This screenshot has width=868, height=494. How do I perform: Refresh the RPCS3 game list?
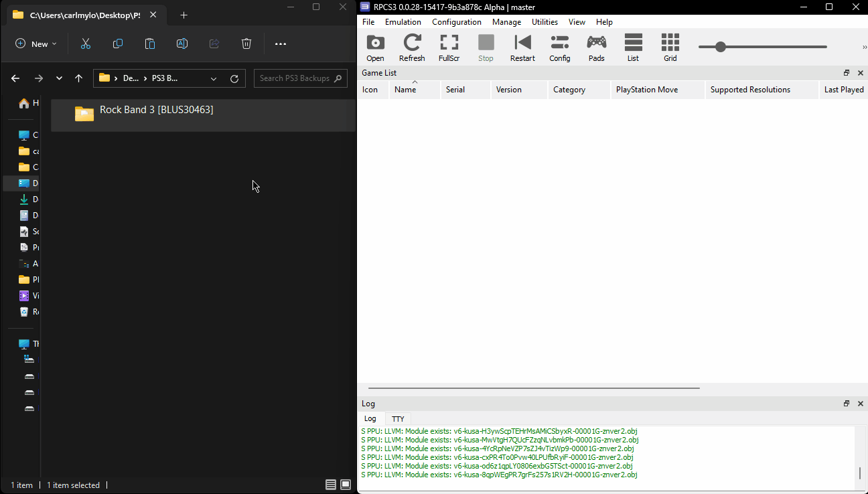coord(412,48)
